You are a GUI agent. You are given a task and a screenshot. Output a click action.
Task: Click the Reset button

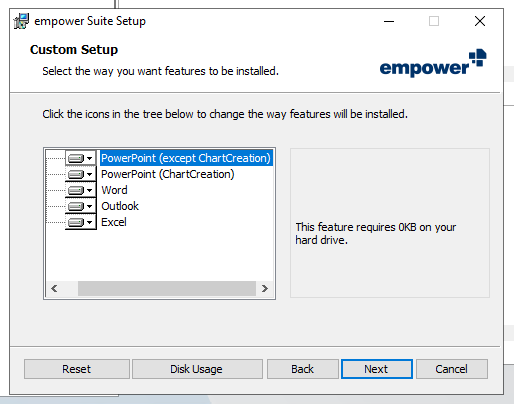pos(77,369)
